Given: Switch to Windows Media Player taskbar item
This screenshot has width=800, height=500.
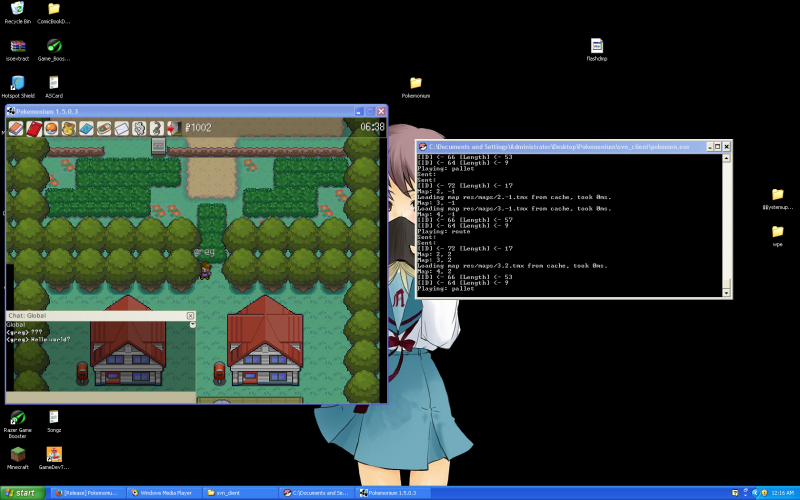Looking at the screenshot, I should [164, 493].
